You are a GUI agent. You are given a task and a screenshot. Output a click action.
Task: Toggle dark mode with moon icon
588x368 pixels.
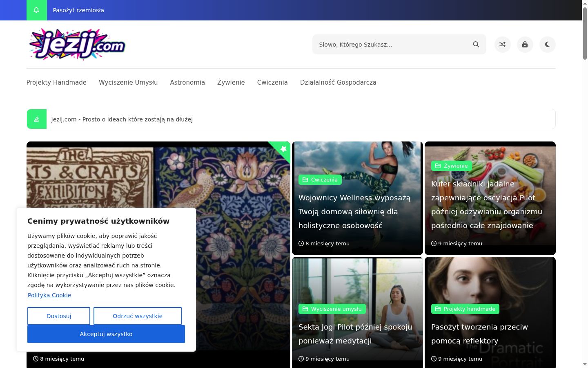tap(548, 45)
